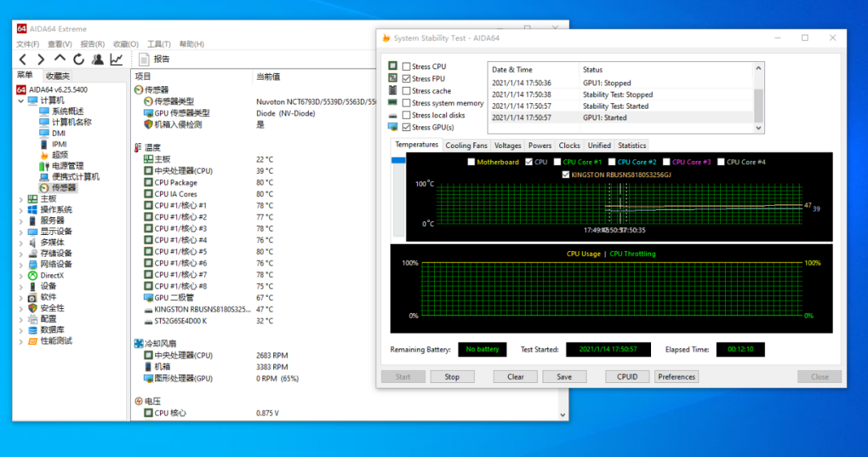Expand the 性能测试 tree node

21,341
